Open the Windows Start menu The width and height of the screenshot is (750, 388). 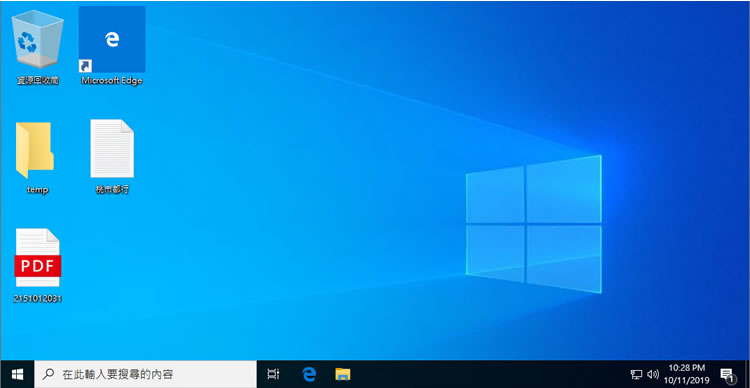coord(17,374)
